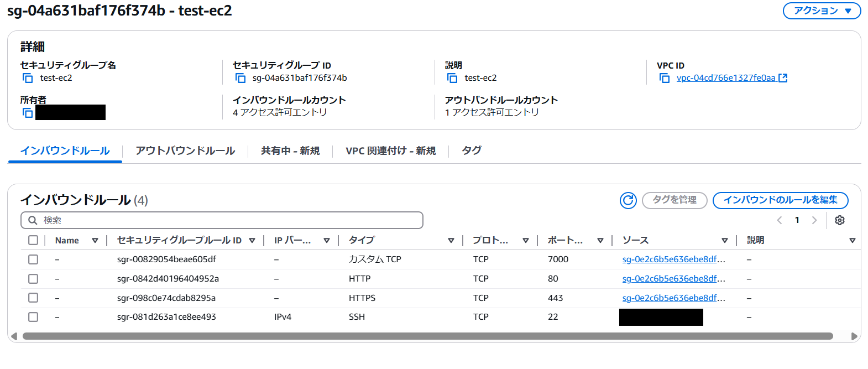Viewport: 868px width, 369px height.
Task: Open the タグ tab
Action: coord(472,150)
